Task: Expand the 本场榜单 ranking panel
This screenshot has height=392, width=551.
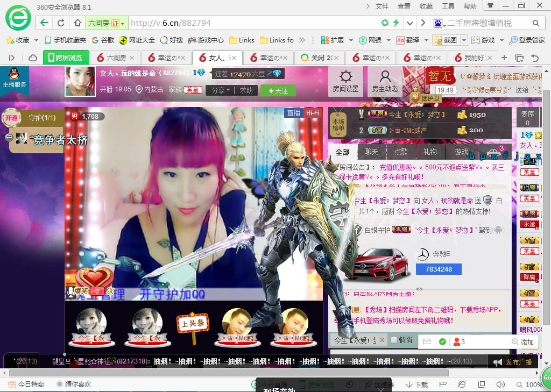Action: point(338,124)
